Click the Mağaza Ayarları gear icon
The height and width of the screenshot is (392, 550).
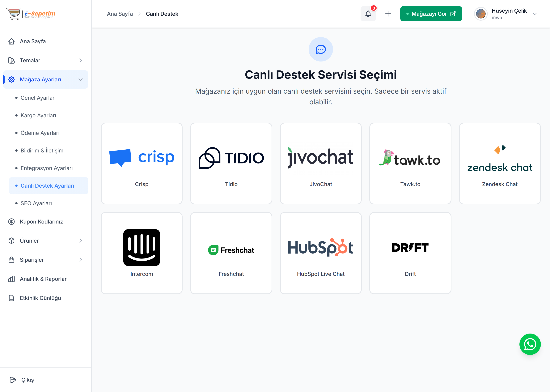pyautogui.click(x=11, y=79)
